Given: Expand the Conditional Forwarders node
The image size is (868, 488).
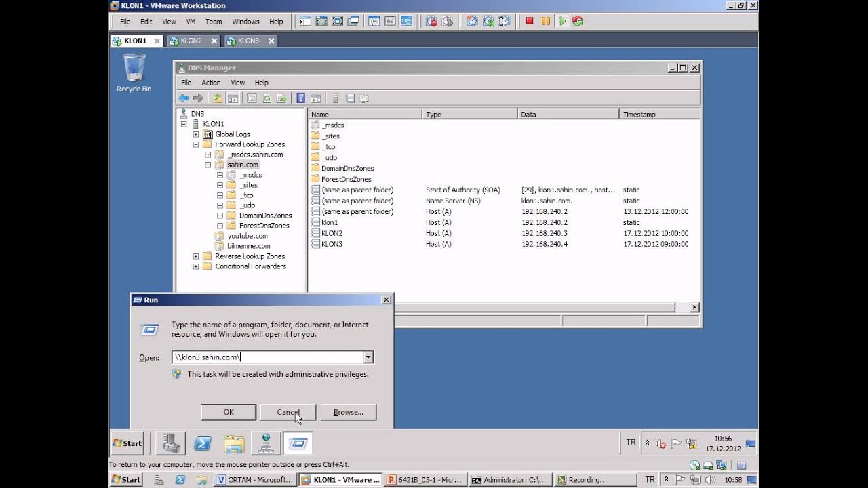Looking at the screenshot, I should coord(196,266).
